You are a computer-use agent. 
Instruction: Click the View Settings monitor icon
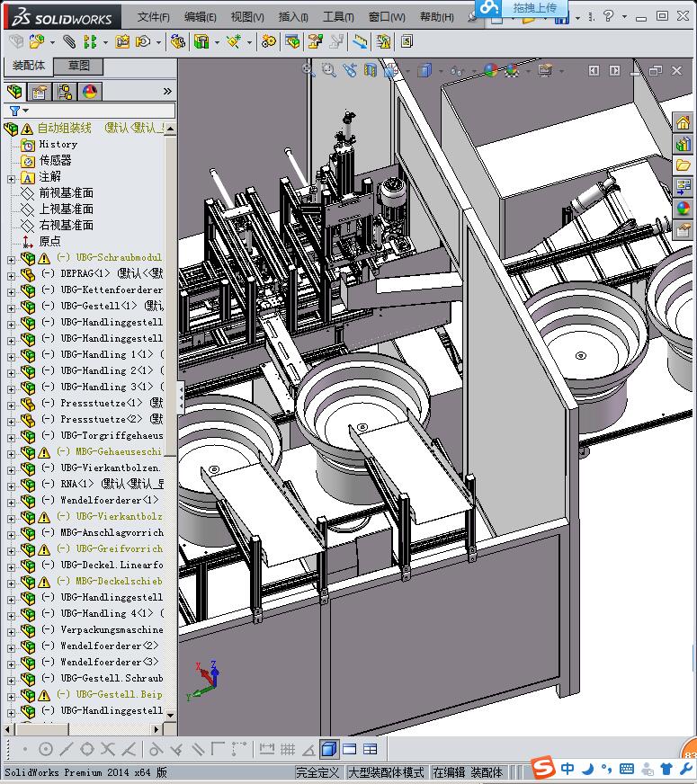point(545,70)
